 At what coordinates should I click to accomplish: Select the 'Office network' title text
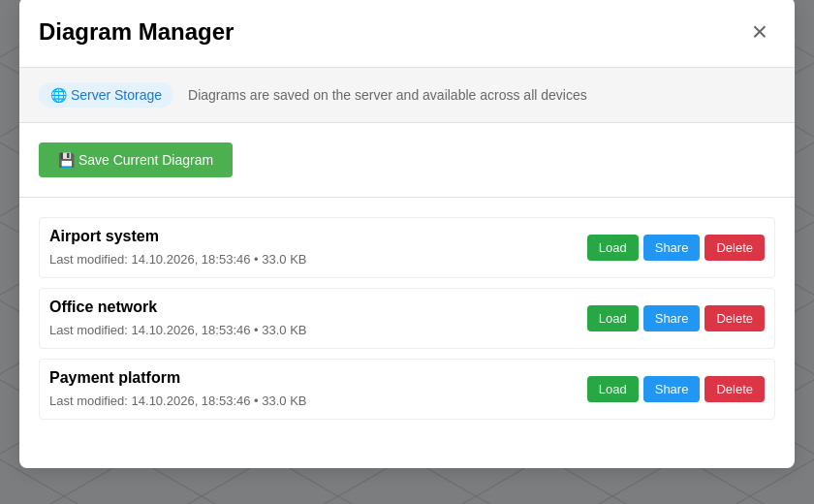coord(103,306)
